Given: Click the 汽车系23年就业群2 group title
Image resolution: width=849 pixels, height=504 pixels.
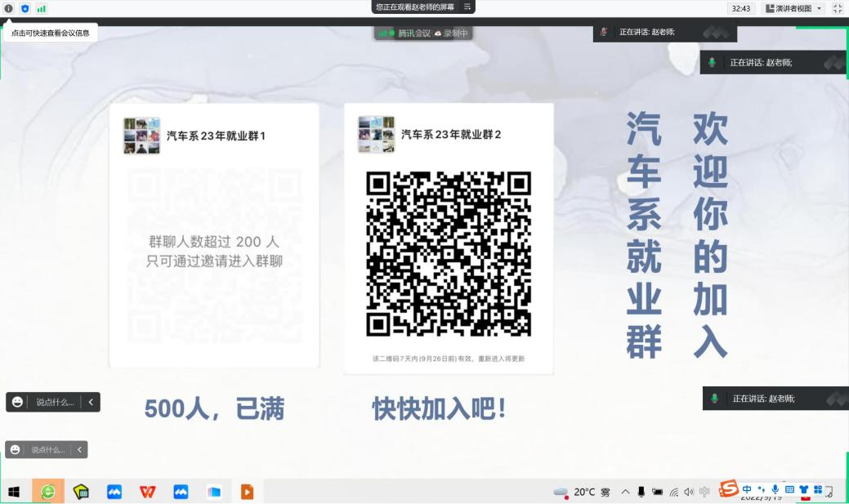Looking at the screenshot, I should [x=451, y=134].
